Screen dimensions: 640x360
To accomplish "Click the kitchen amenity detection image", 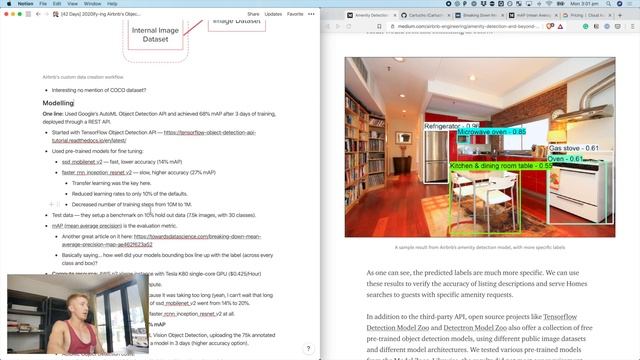I will (480, 147).
